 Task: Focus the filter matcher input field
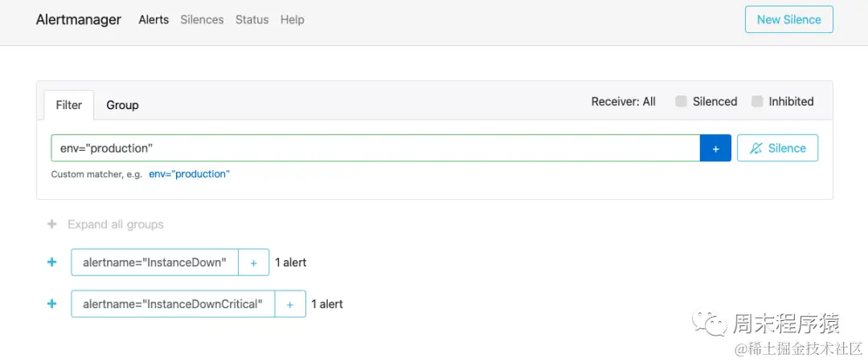376,148
